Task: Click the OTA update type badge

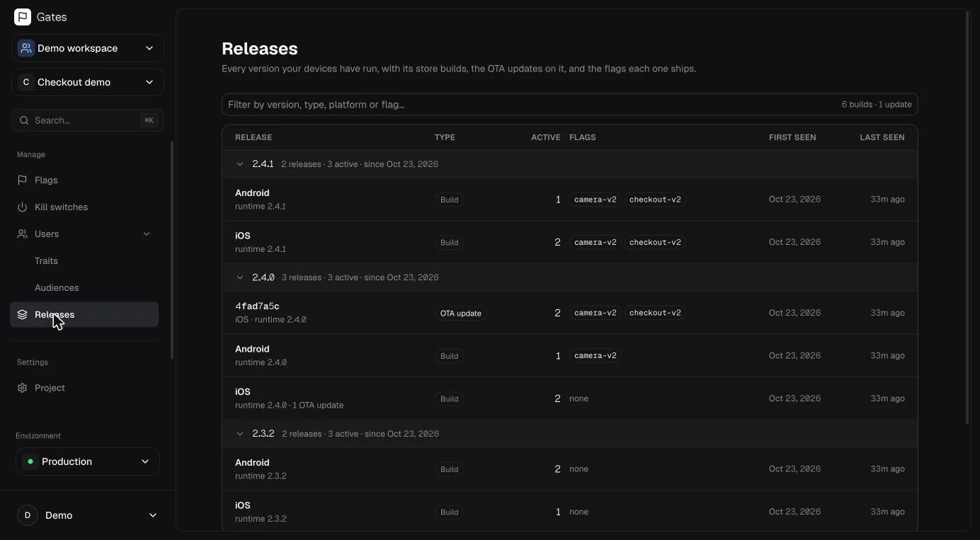Action: [x=460, y=314]
